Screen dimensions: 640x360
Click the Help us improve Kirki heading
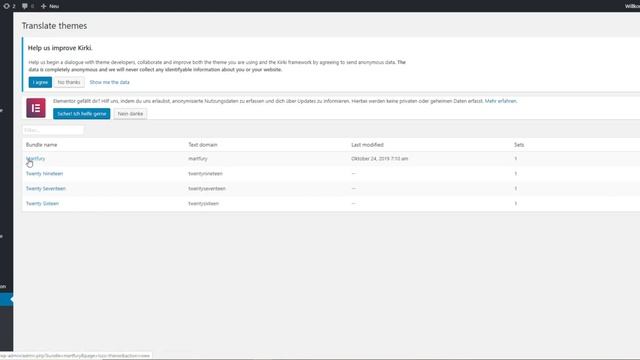pyautogui.click(x=60, y=48)
